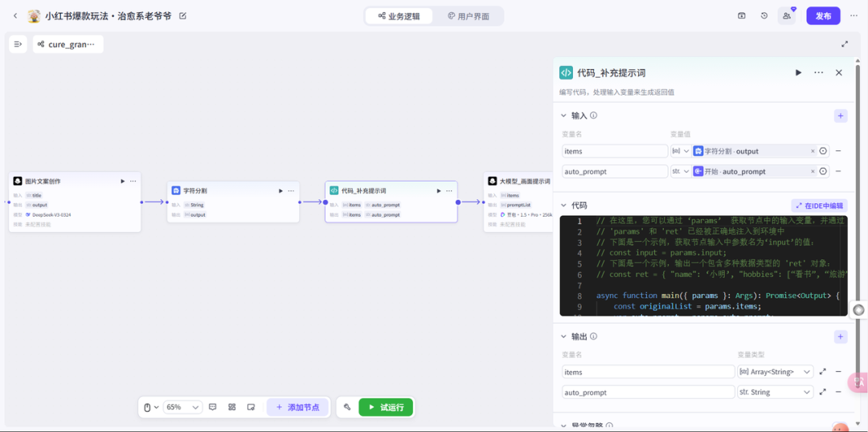Screen dimensions: 868x432
Task: Click the 发布 publish button
Action: (823, 16)
